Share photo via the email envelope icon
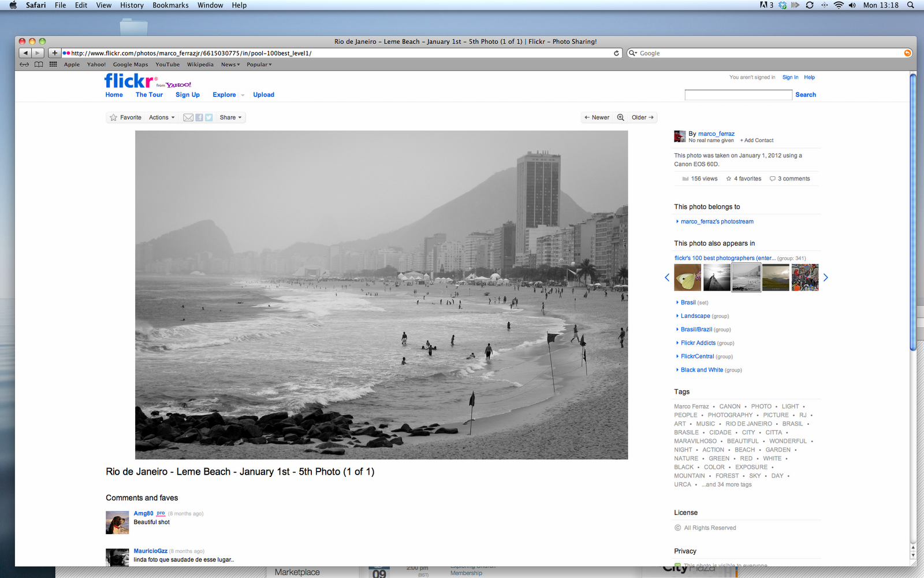Viewport: 924px width, 578px height. (188, 117)
